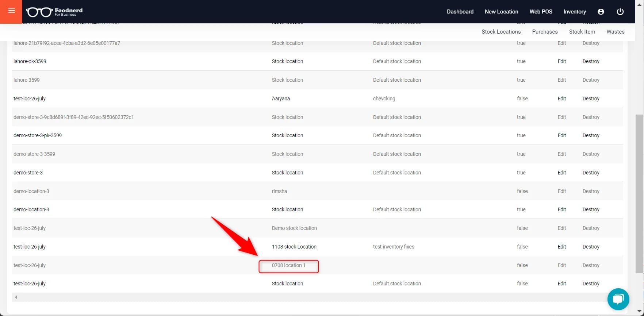The width and height of the screenshot is (644, 316).
Task: Edit the demo-store-3-9c8d689f row
Action: coord(561,117)
